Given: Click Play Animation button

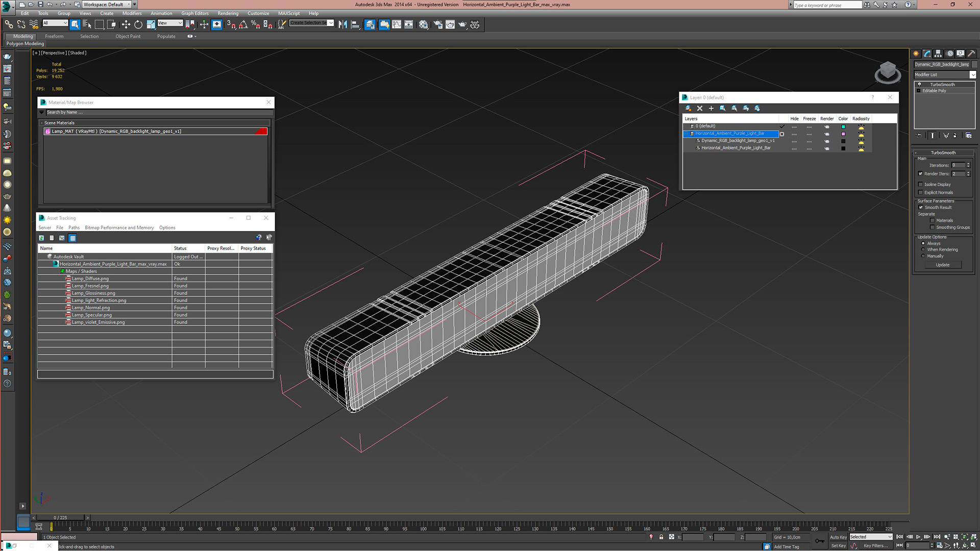Looking at the screenshot, I should (x=918, y=537).
